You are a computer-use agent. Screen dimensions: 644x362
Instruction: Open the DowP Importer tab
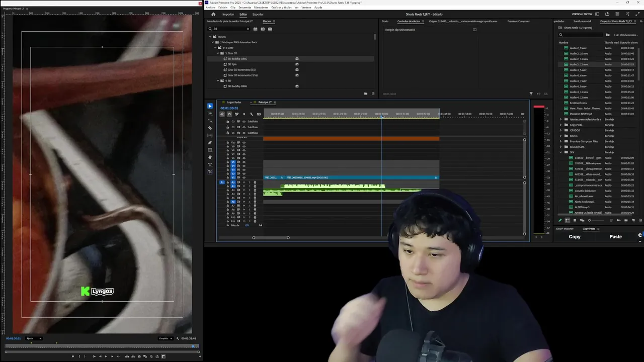[x=565, y=229]
